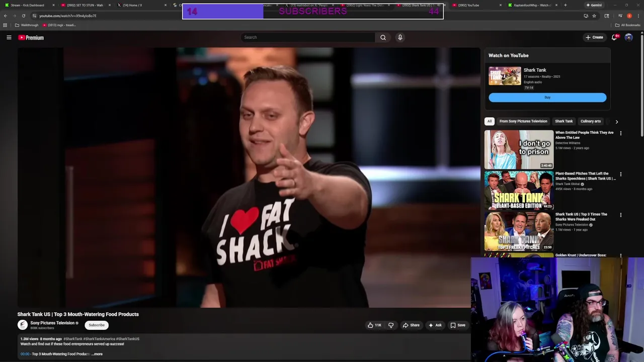Click 'Shark Tank US | Top 3 Times' title
Screen dimensions: 644x362
pos(581,217)
